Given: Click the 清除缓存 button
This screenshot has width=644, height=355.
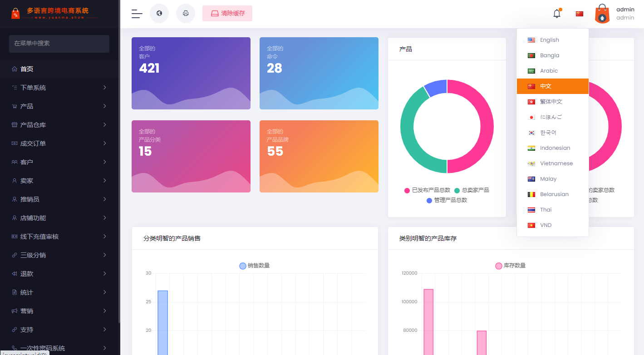Looking at the screenshot, I should click(227, 14).
